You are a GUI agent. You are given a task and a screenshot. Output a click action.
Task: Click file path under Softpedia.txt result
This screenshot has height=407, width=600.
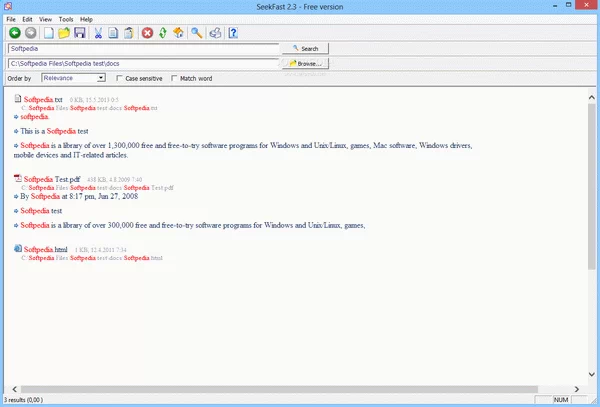tap(89, 108)
